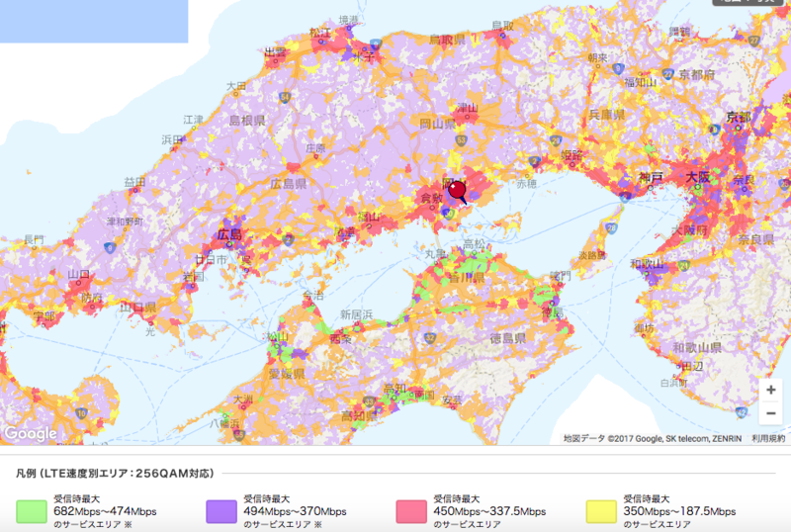Click the 奈良県 prefecture label
The width and height of the screenshot is (791, 532).
tap(756, 239)
